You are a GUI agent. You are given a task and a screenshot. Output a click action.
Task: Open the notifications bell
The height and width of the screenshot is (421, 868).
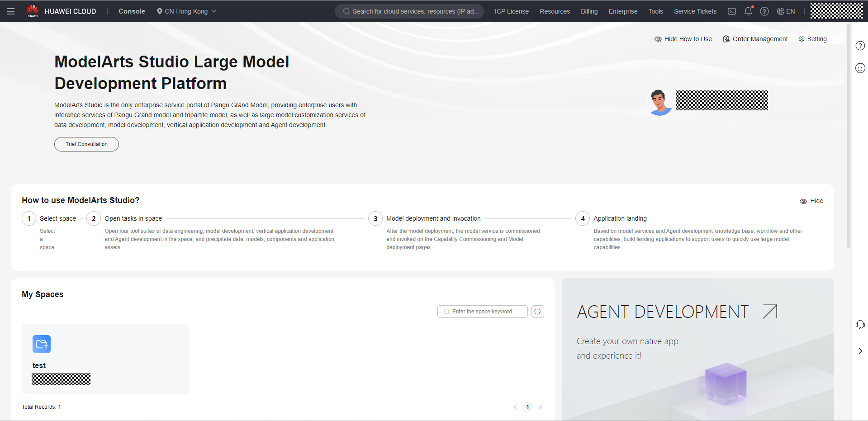[x=748, y=11]
